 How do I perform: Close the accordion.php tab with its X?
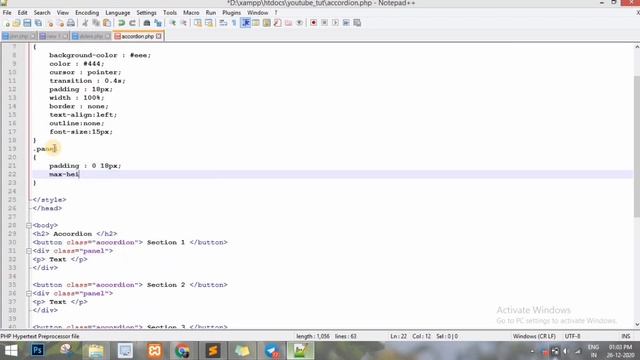click(x=159, y=36)
